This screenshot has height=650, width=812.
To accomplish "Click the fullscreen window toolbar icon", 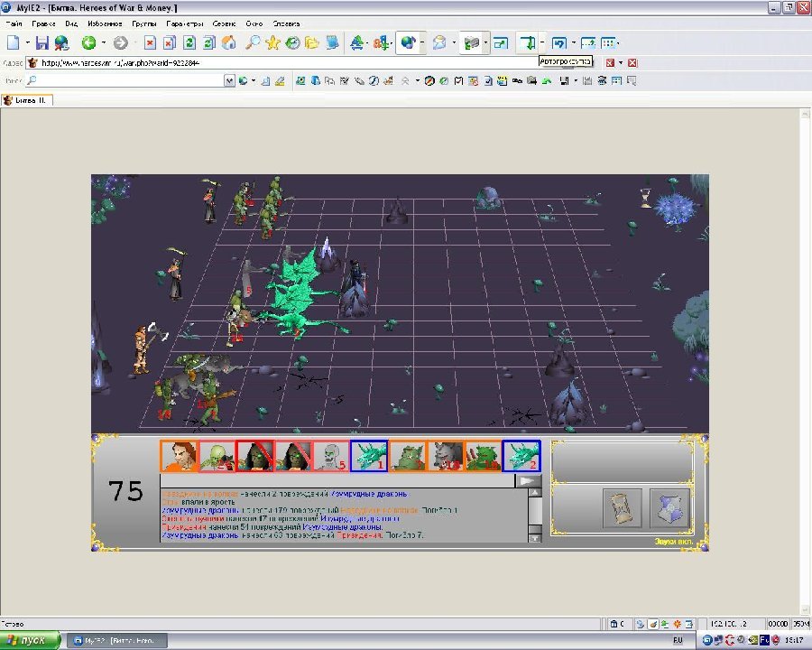I will point(500,43).
